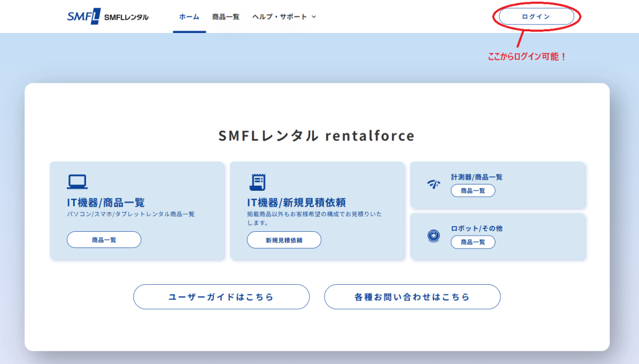Click the ロボット/その他 heading text
Viewport: 639px width, 364px height.
[476, 228]
